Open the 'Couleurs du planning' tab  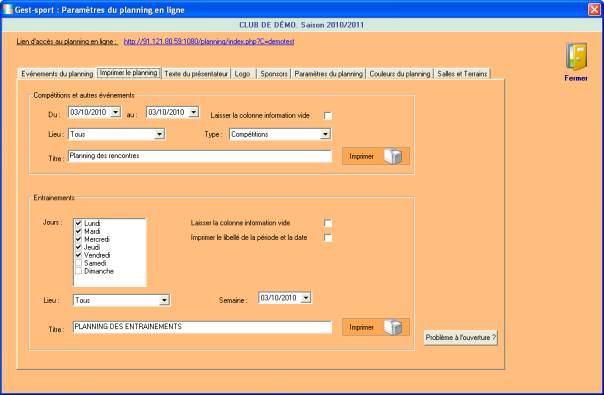[400, 74]
